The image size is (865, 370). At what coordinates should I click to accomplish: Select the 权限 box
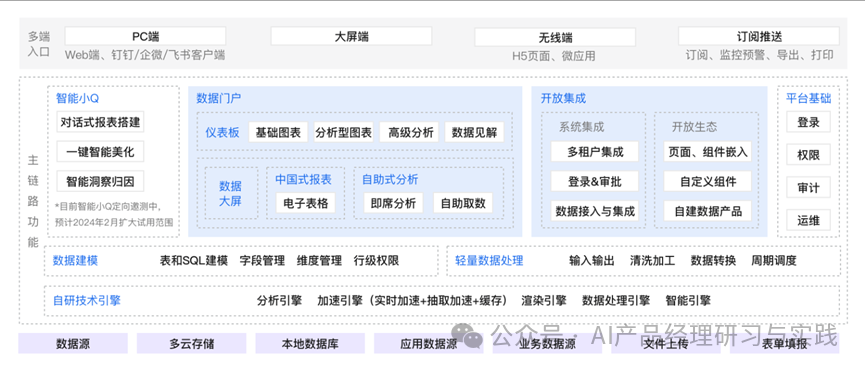pos(808,155)
